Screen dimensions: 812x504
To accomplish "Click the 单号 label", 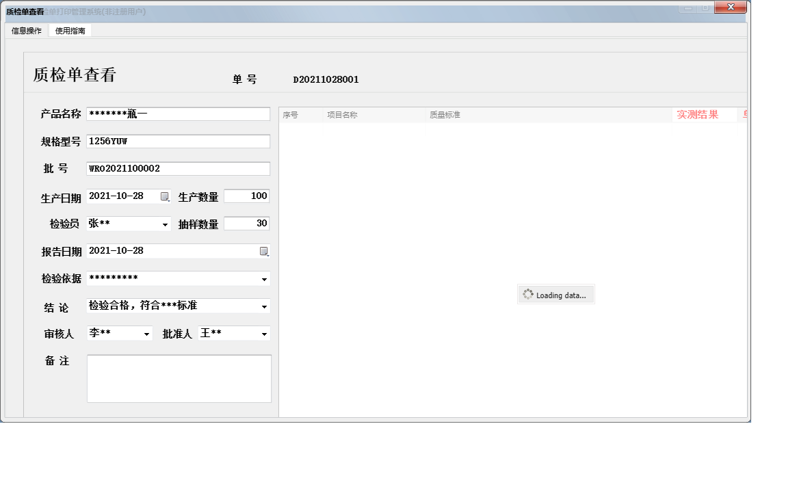I will point(244,80).
